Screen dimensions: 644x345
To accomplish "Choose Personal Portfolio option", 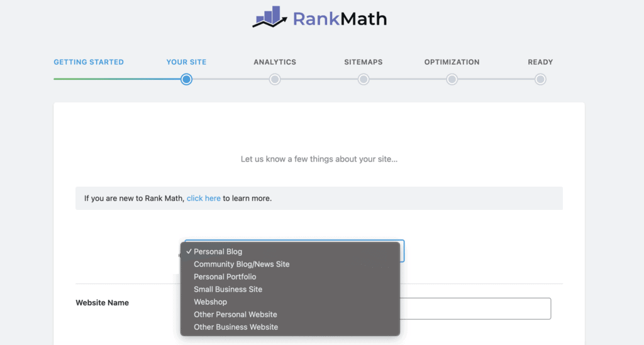I will 290,277.
